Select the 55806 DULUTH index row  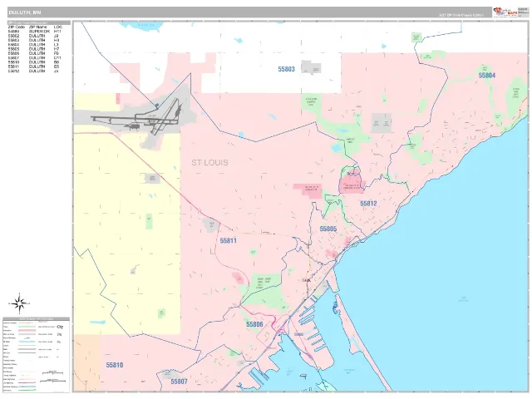35,53
